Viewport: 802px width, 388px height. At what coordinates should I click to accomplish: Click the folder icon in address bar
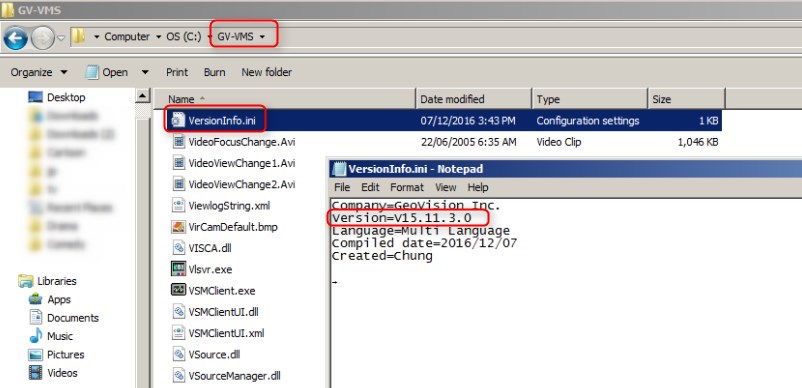pos(78,36)
